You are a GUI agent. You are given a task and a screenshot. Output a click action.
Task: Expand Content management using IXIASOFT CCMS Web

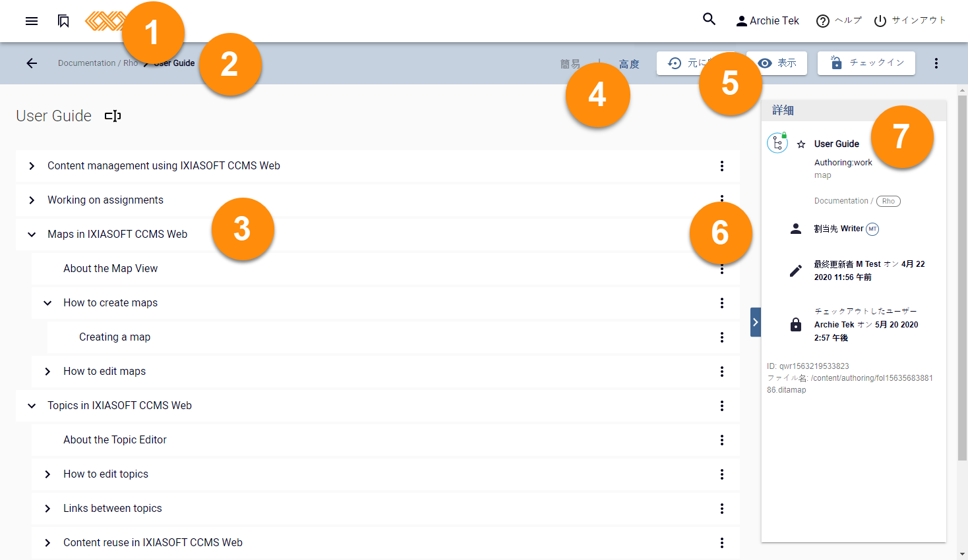(32, 166)
